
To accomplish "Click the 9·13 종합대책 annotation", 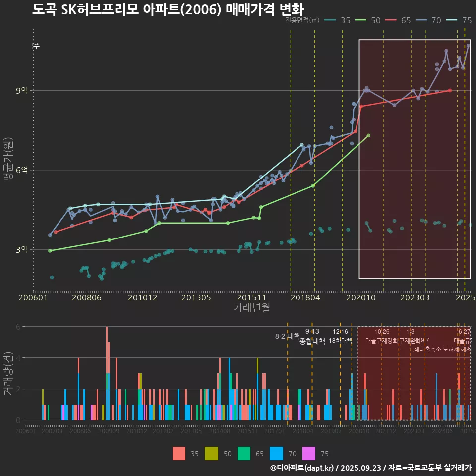I will pyautogui.click(x=312, y=337).
